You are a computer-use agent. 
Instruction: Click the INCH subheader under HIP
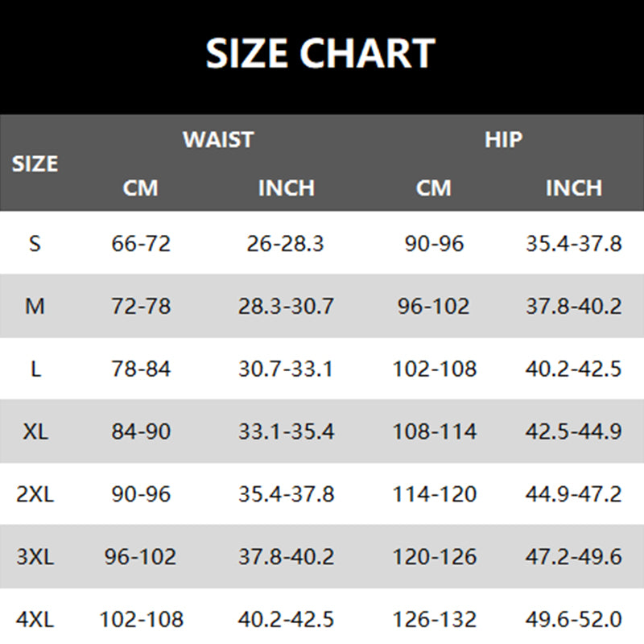pos(574,188)
